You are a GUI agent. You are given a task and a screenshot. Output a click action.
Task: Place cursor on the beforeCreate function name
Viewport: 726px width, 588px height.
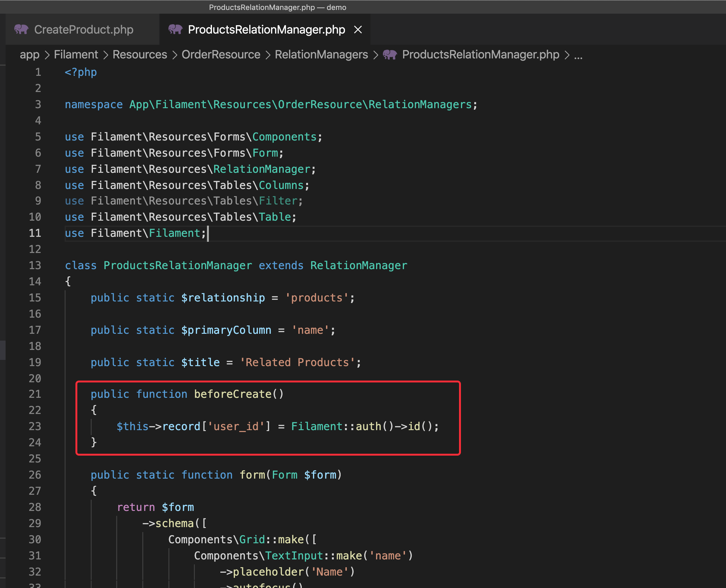234,394
